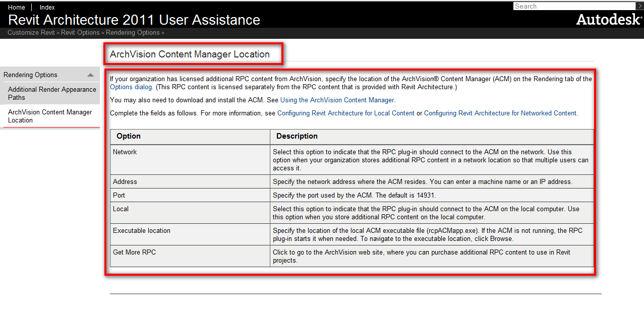Image resolution: width=644 pixels, height=312 pixels.
Task: Select Rendering Options in the breadcrumb trail
Action: (132, 33)
